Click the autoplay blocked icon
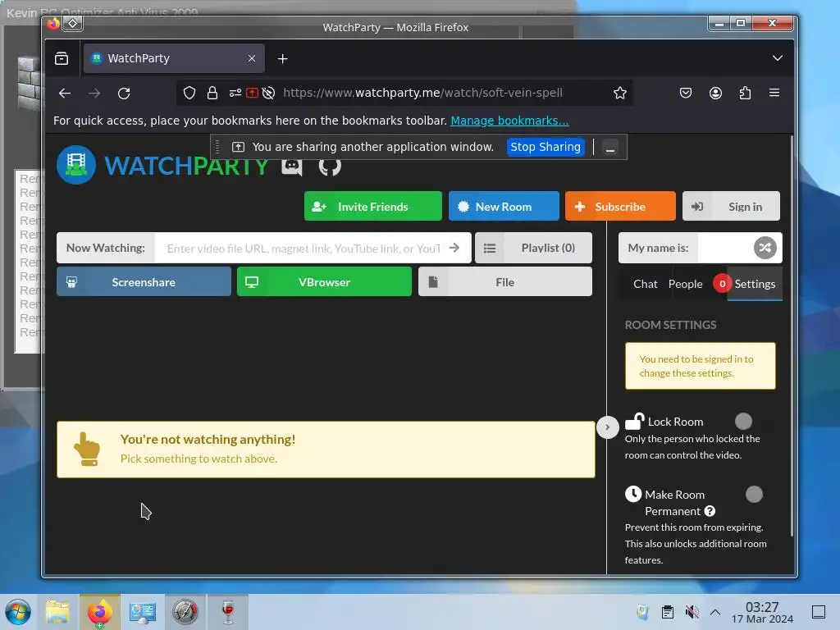Screen dimensions: 840x630 click(x=269, y=93)
